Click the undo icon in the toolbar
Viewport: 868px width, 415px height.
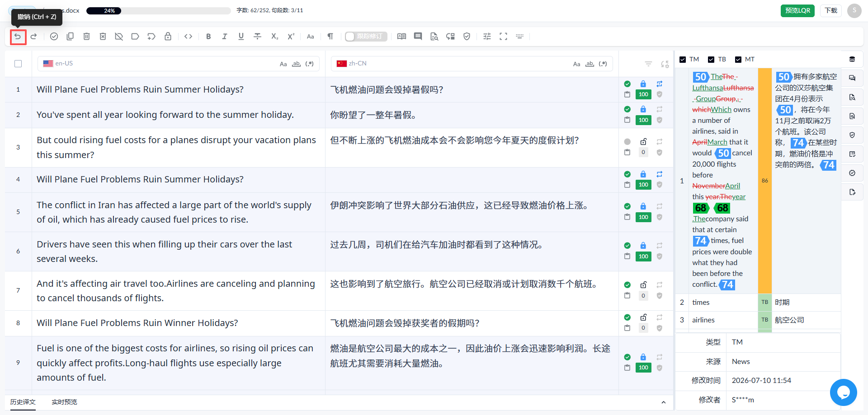(x=18, y=37)
